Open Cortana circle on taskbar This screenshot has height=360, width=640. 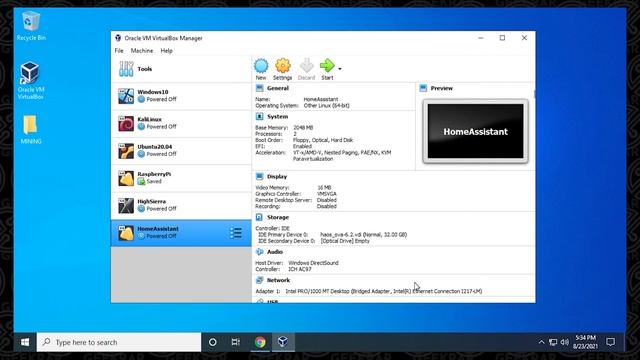213,342
